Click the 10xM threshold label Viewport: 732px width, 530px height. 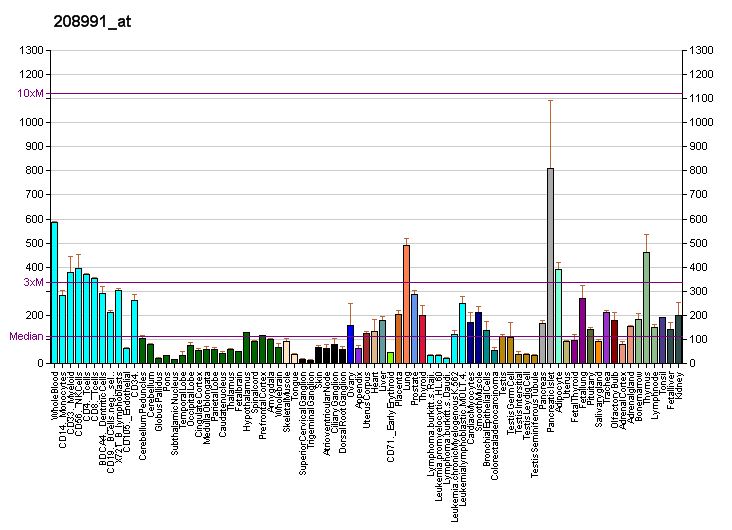coord(31,93)
